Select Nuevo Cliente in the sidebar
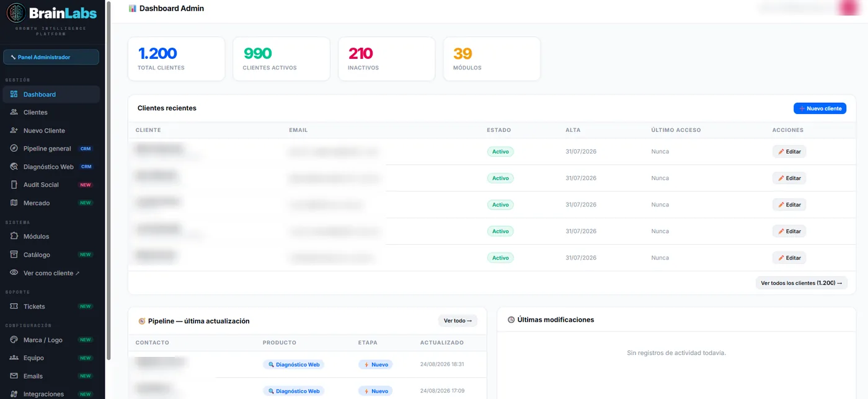Viewport: 868px width, 399px height. [x=51, y=131]
